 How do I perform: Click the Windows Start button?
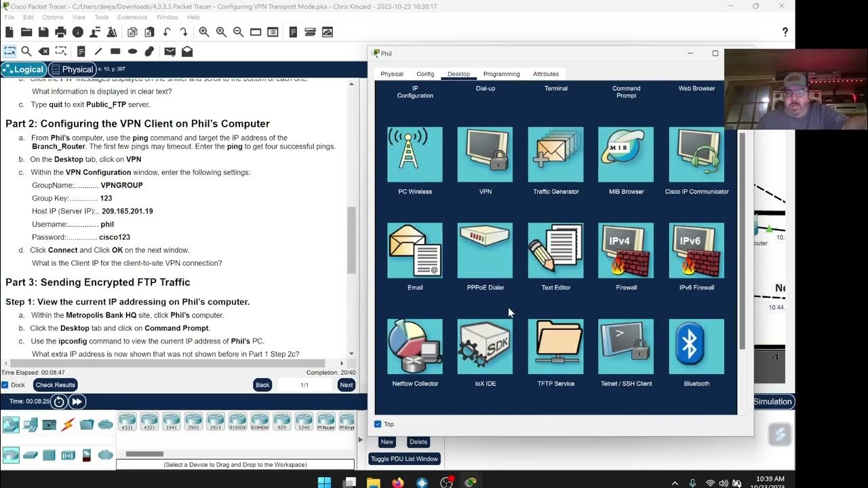(x=324, y=483)
